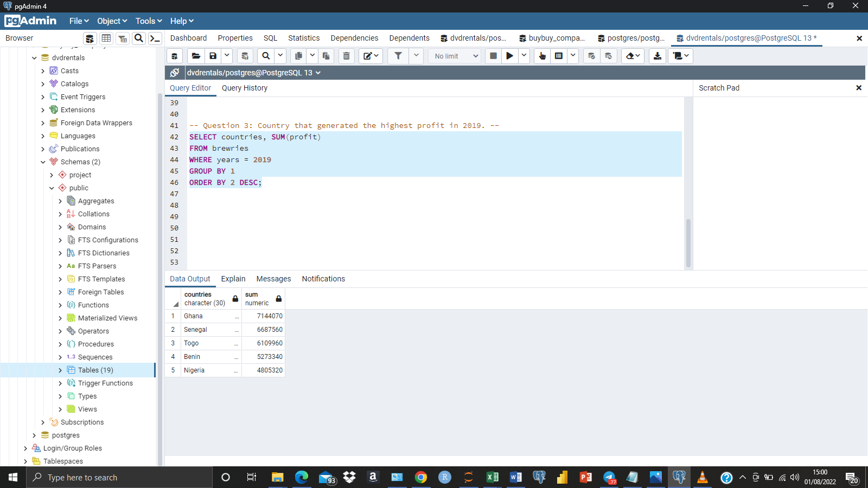Expand the Functions tree node
Screen dimensions: 868x488
point(61,305)
